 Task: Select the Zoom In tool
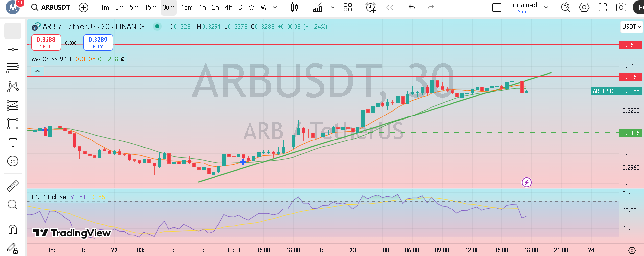[x=13, y=204]
